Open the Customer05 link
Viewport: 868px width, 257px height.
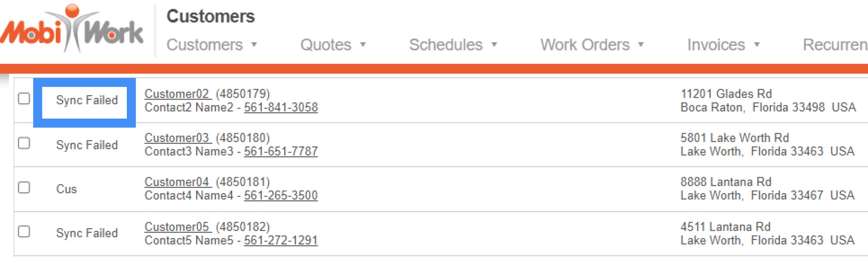[x=177, y=227]
